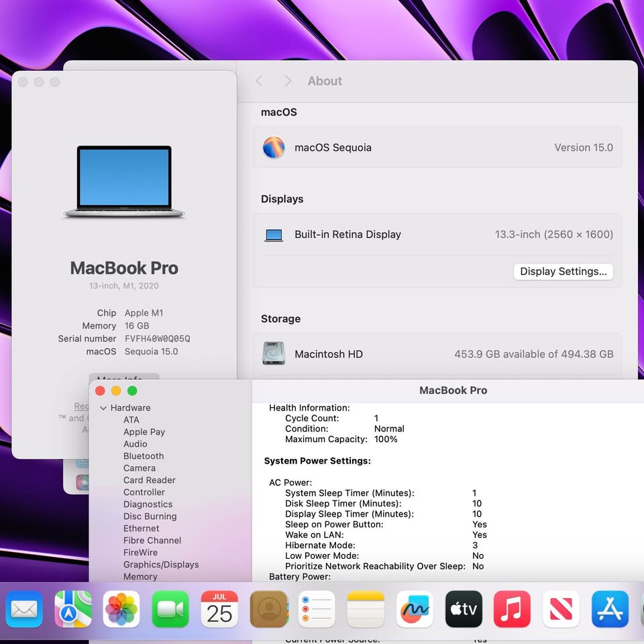Select Card Reader in the Hardware list
This screenshot has height=644, width=644.
(150, 480)
